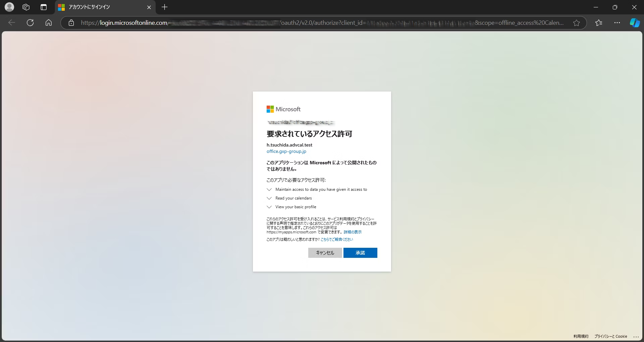The width and height of the screenshot is (644, 342).
Task: Open the Copilot sidebar icon
Action: click(635, 23)
